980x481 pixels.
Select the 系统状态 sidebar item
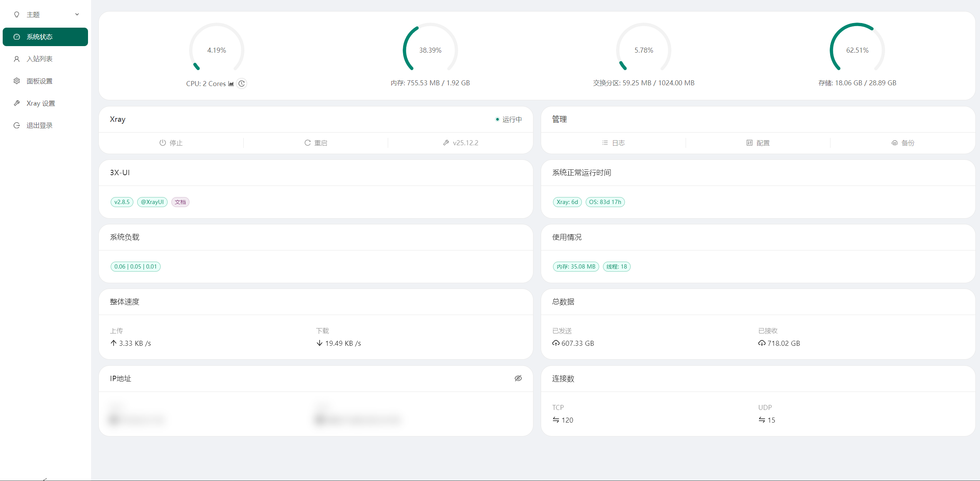[45, 37]
